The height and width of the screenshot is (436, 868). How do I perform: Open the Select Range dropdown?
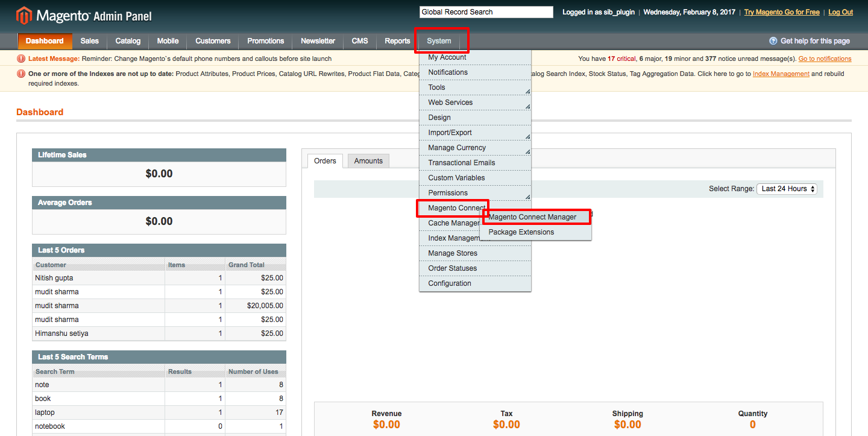click(787, 189)
